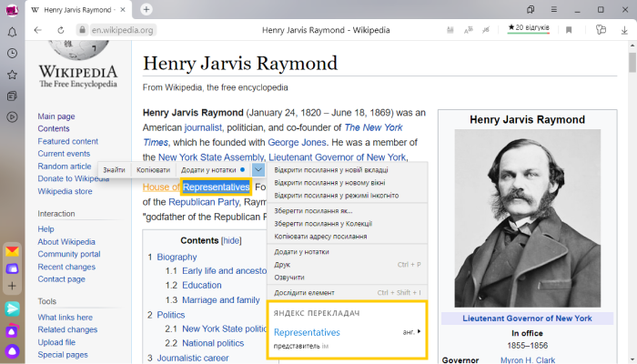Open collections icon in sidebar
637x364 pixels.
(x=12, y=96)
